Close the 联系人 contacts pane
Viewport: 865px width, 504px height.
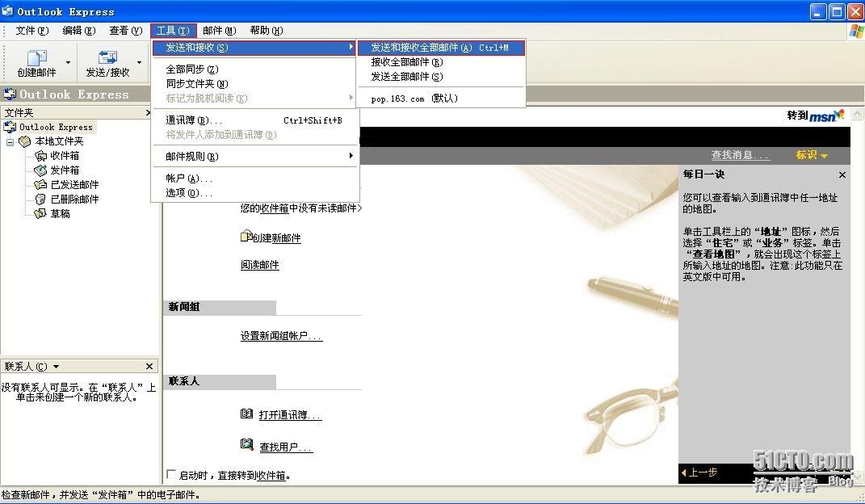tap(149, 366)
